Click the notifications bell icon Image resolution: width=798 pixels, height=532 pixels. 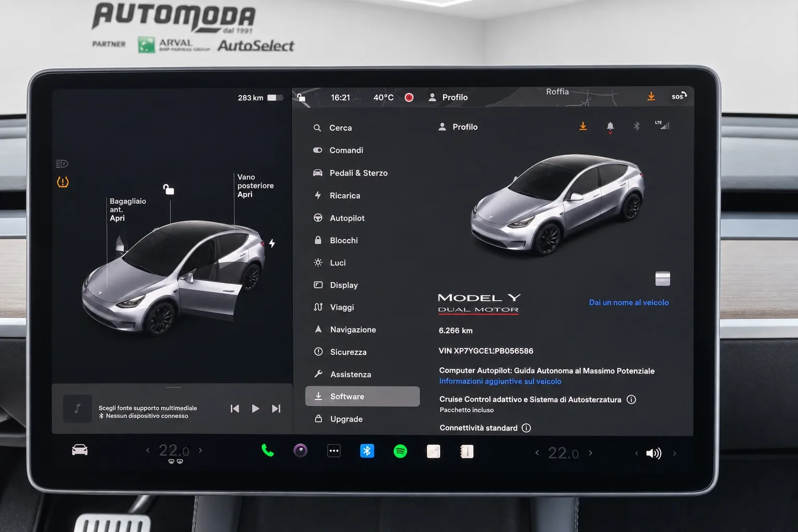[610, 127]
